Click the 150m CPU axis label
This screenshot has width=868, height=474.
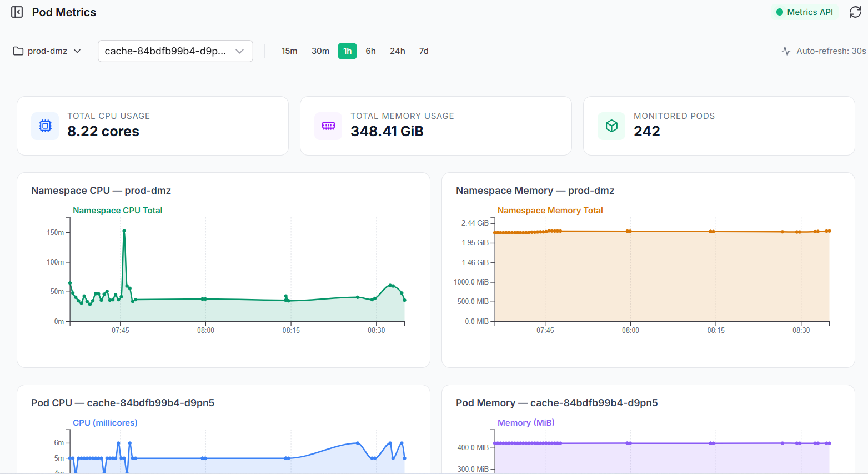[56, 233]
